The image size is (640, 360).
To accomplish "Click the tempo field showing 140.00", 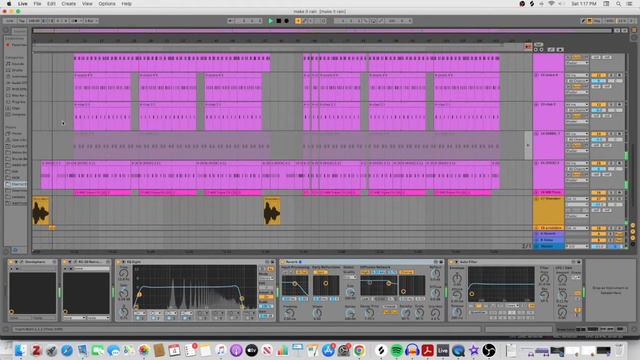I will click(34, 21).
